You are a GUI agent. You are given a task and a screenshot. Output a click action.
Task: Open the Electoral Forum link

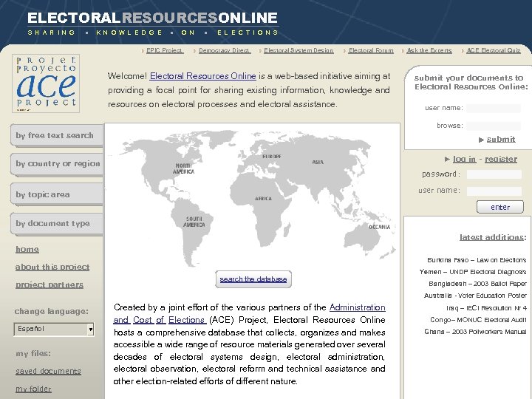pos(371,50)
